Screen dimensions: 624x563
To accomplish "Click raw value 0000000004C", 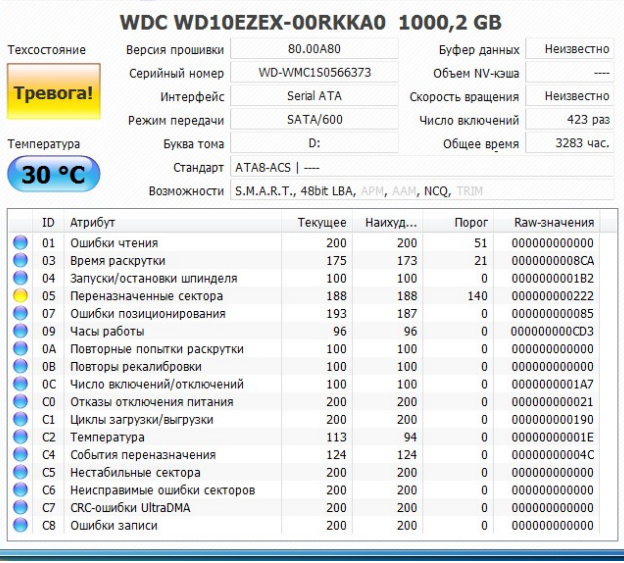I will [x=552, y=454].
